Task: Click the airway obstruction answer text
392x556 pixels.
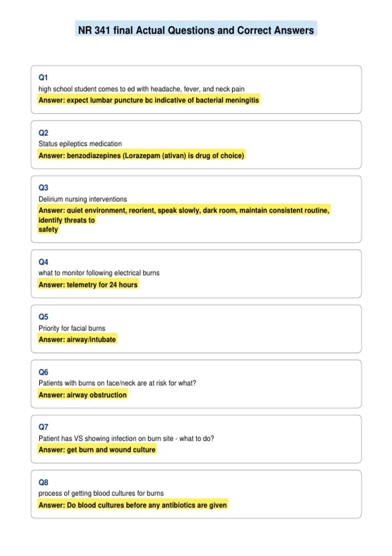Action: [82, 395]
